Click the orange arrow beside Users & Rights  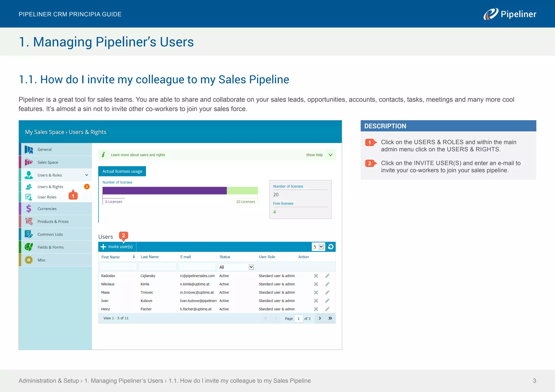(x=87, y=187)
